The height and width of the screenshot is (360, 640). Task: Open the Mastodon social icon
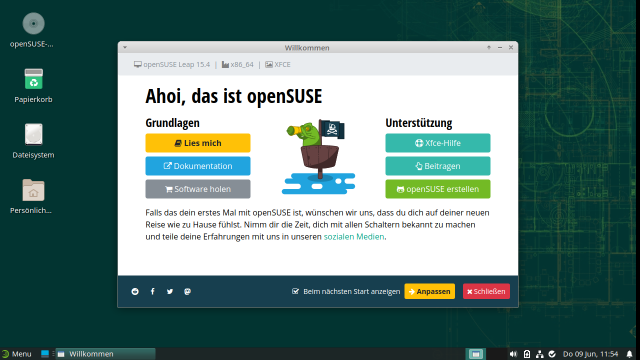pyautogui.click(x=187, y=291)
